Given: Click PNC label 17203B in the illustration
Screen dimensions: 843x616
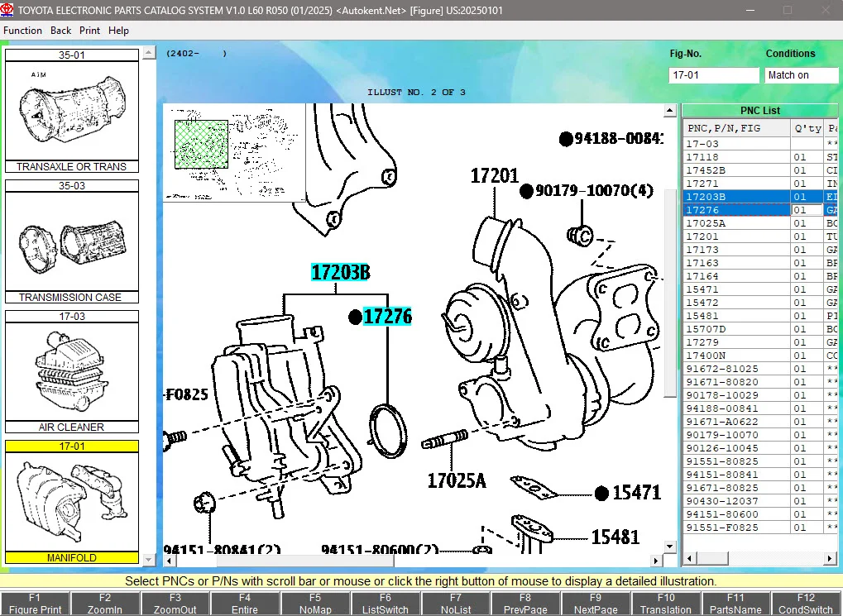Looking at the screenshot, I should point(341,273).
